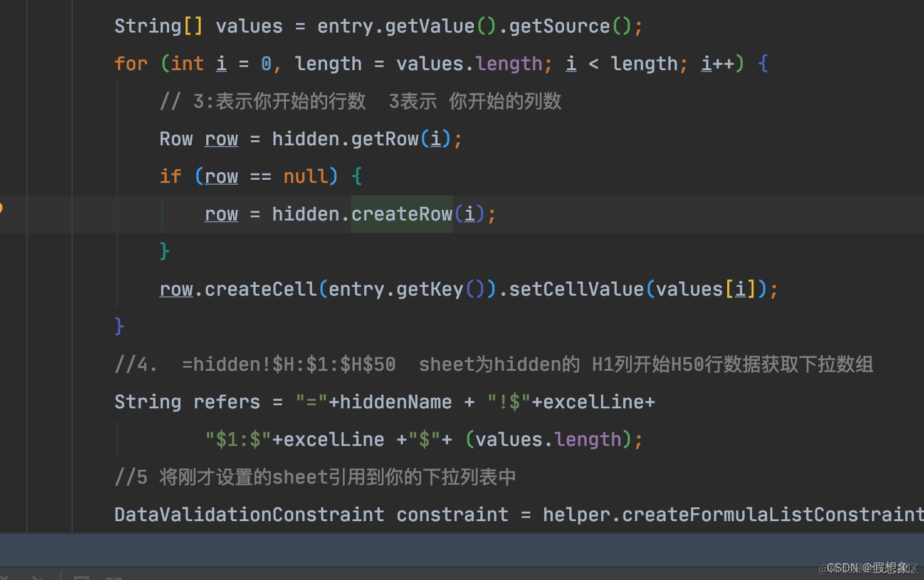Click the setCellValue method call

click(x=576, y=289)
